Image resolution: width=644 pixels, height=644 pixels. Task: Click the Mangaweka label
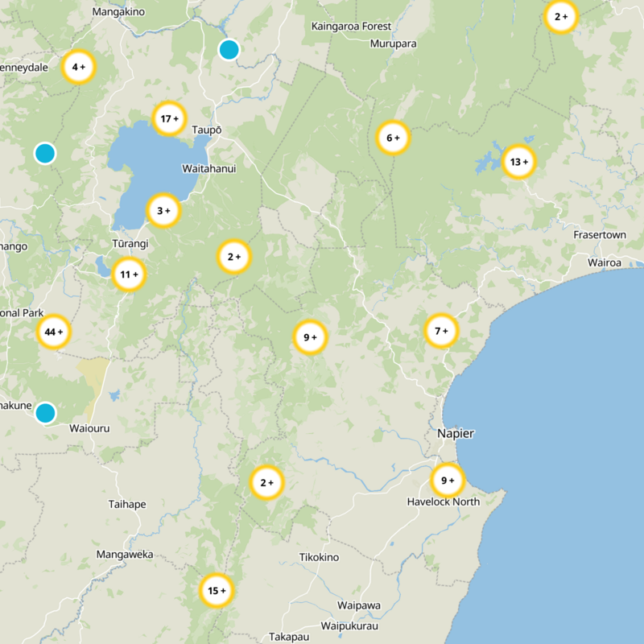coord(125,555)
